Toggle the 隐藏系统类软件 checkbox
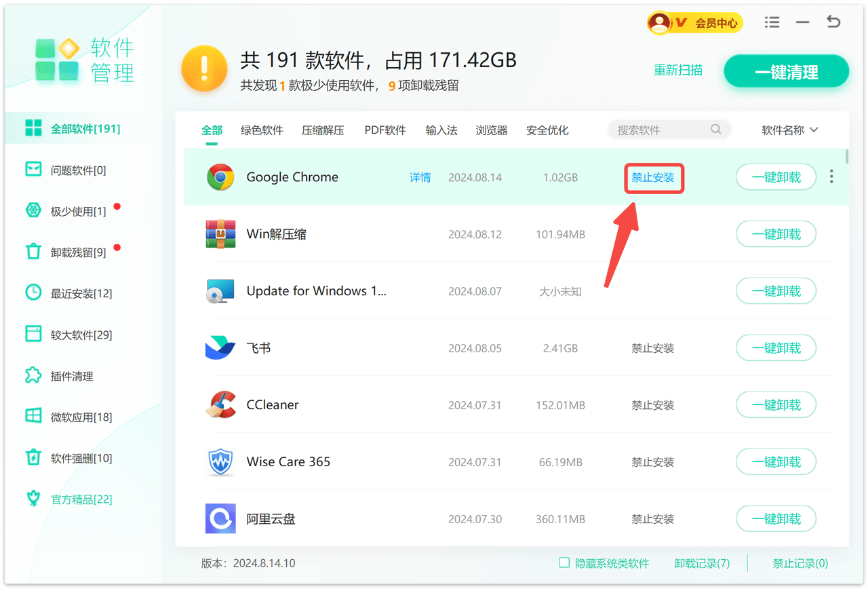The image size is (868, 589). click(564, 563)
